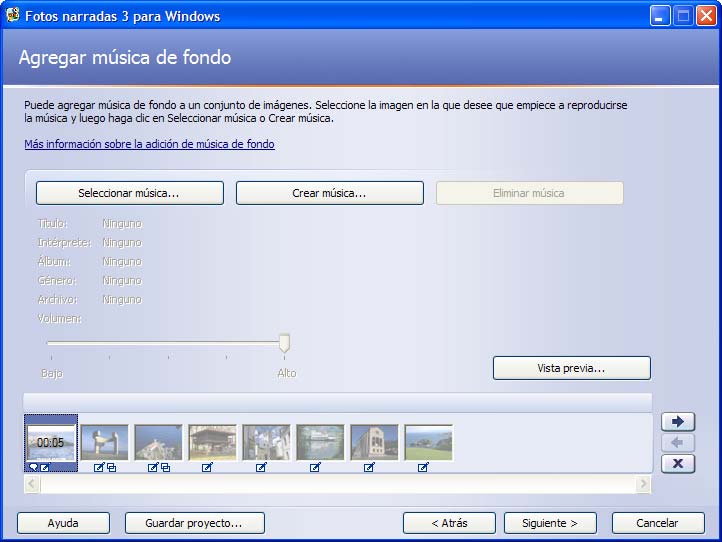722x542 pixels.
Task: Delete selected picture with X button
Action: pos(678,464)
